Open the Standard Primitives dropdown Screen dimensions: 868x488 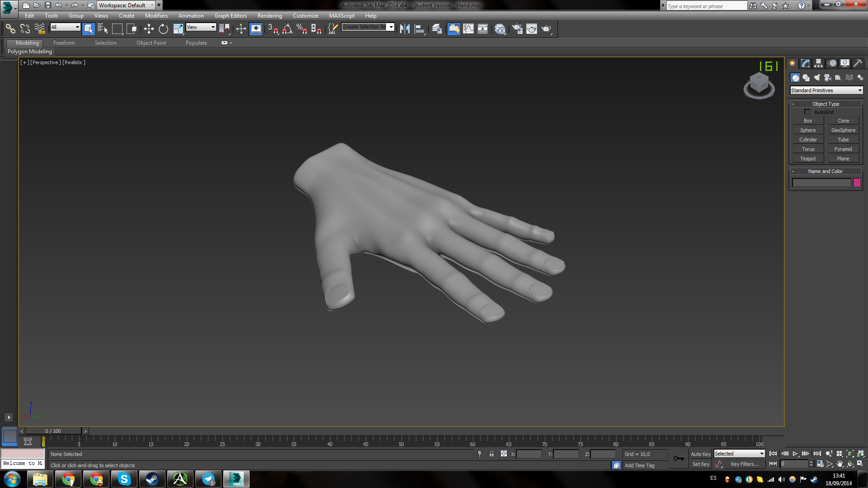pyautogui.click(x=826, y=90)
